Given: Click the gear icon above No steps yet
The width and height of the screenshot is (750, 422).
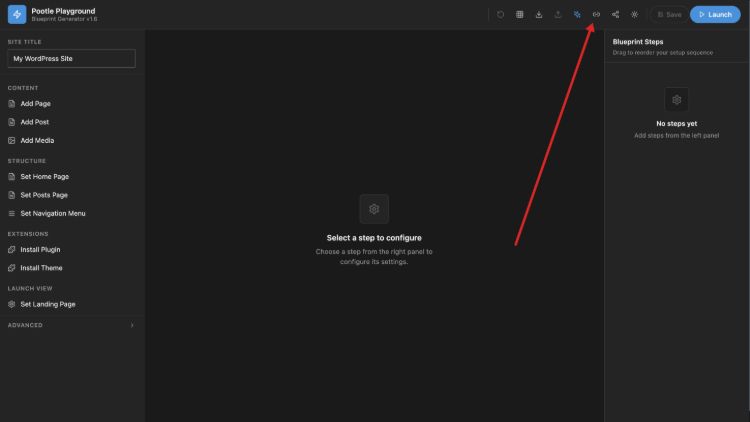Looking at the screenshot, I should (676, 100).
